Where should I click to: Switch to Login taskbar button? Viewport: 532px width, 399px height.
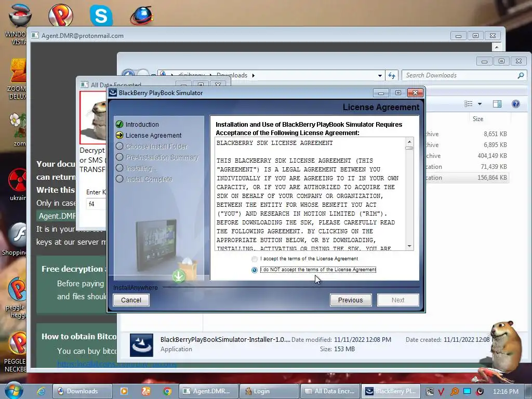(269, 391)
